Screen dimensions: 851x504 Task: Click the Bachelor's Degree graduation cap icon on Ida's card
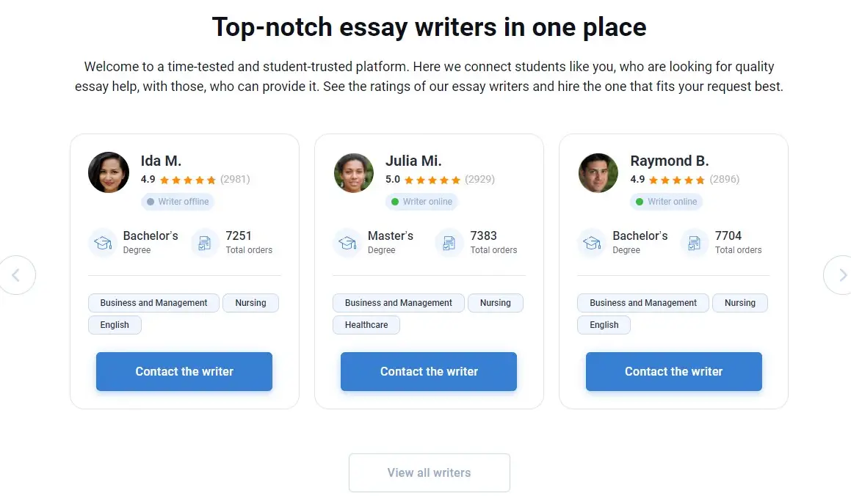click(x=103, y=242)
